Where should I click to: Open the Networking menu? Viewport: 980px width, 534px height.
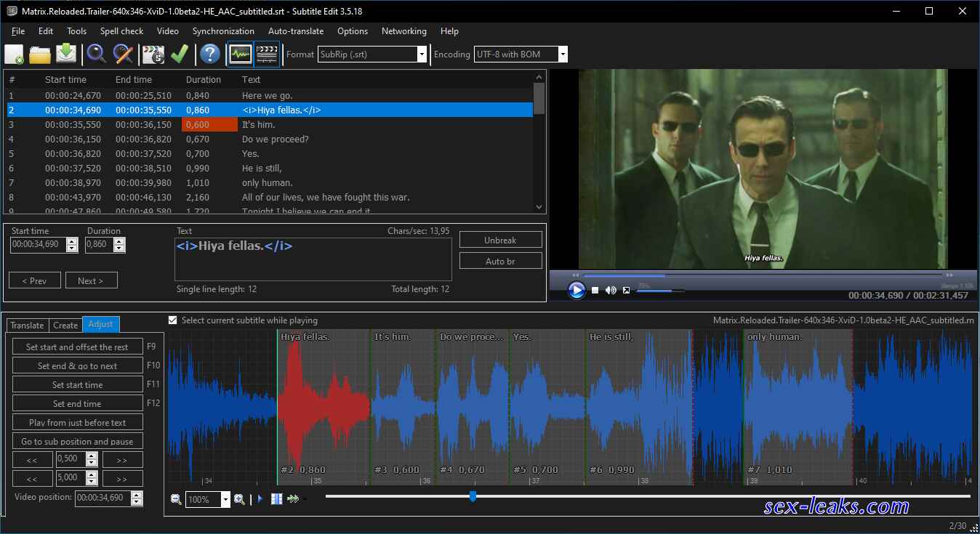coord(404,31)
